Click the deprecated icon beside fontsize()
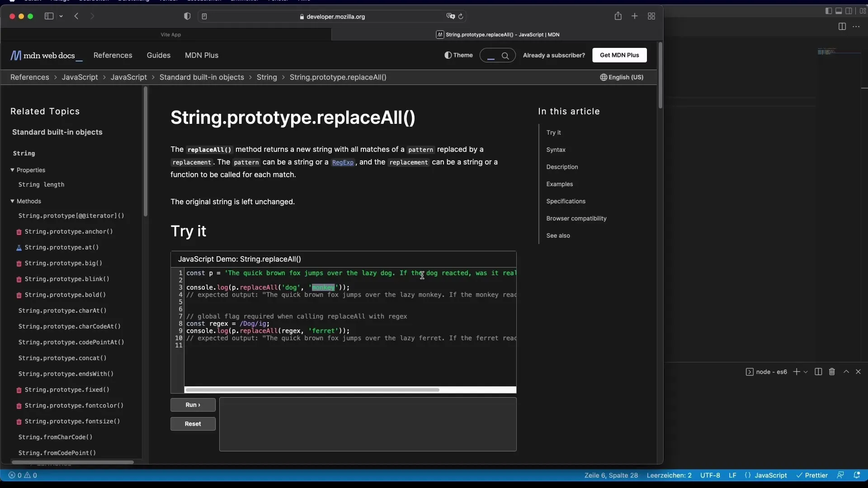The width and height of the screenshot is (868, 488). click(19, 422)
